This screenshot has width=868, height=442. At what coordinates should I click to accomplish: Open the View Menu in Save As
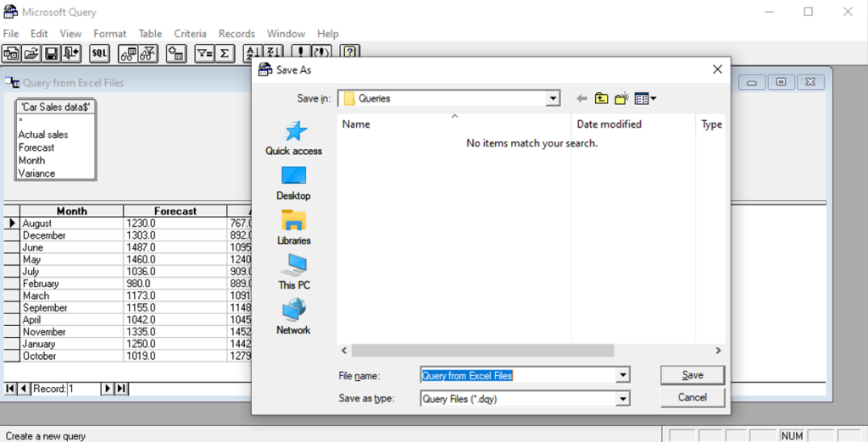tap(645, 99)
